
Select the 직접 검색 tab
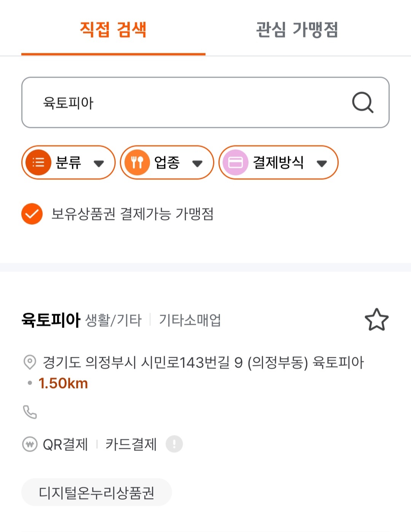pos(113,29)
